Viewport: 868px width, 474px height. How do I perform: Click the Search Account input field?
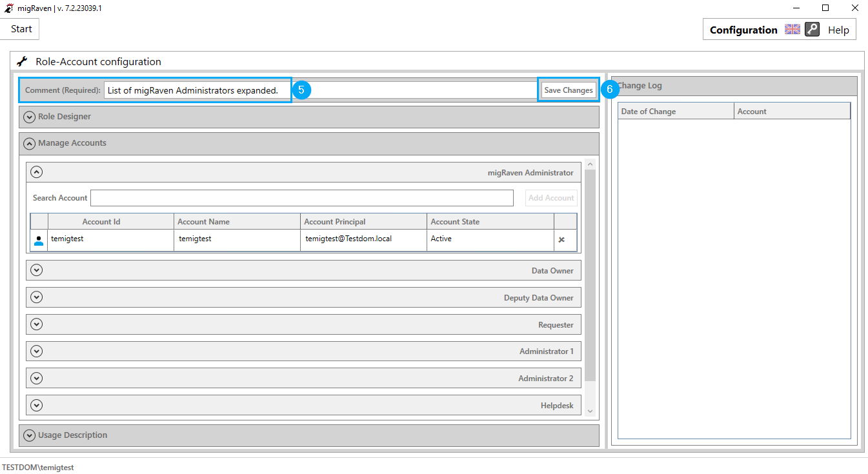[x=302, y=198]
